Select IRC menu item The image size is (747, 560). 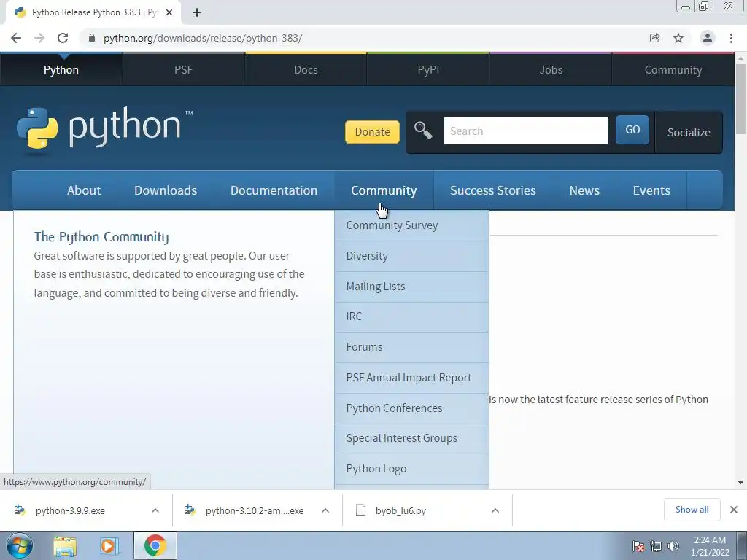[x=411, y=316]
